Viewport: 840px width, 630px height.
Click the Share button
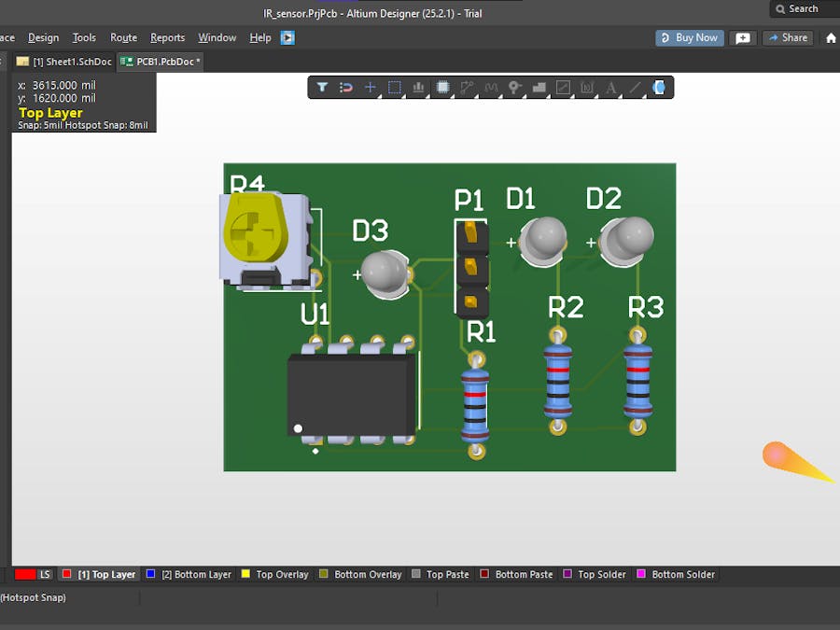[x=787, y=38]
